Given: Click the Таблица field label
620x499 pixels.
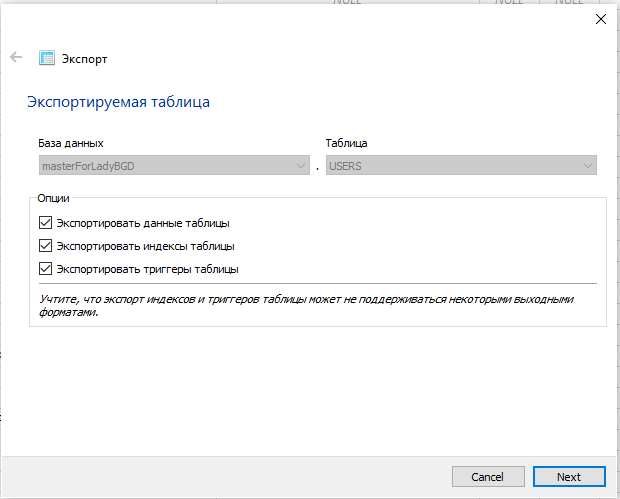Looking at the screenshot, I should pos(346,144).
